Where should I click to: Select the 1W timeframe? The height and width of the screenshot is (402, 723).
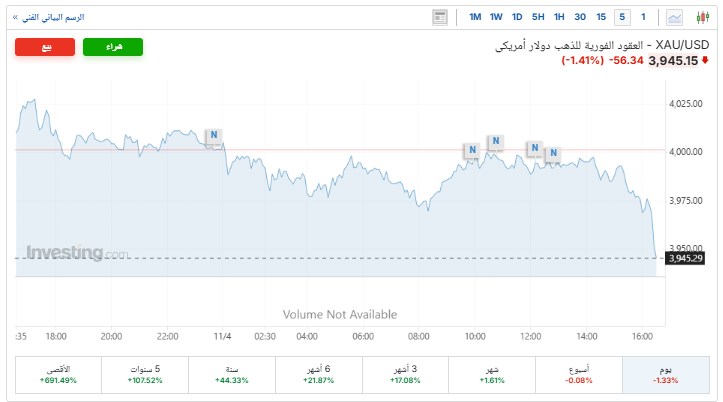[x=496, y=17]
